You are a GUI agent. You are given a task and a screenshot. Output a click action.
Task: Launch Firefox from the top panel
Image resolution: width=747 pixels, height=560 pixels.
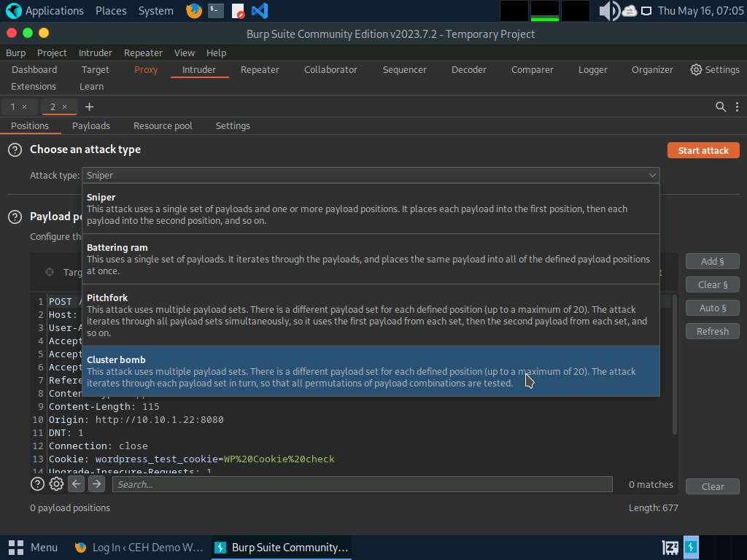tap(193, 11)
